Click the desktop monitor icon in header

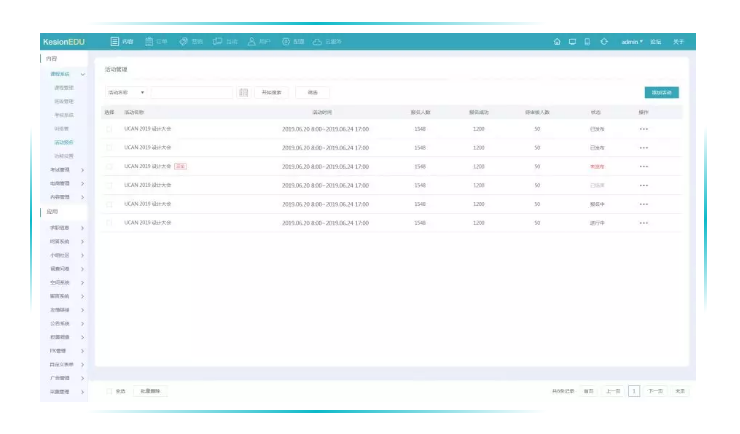[x=572, y=42]
